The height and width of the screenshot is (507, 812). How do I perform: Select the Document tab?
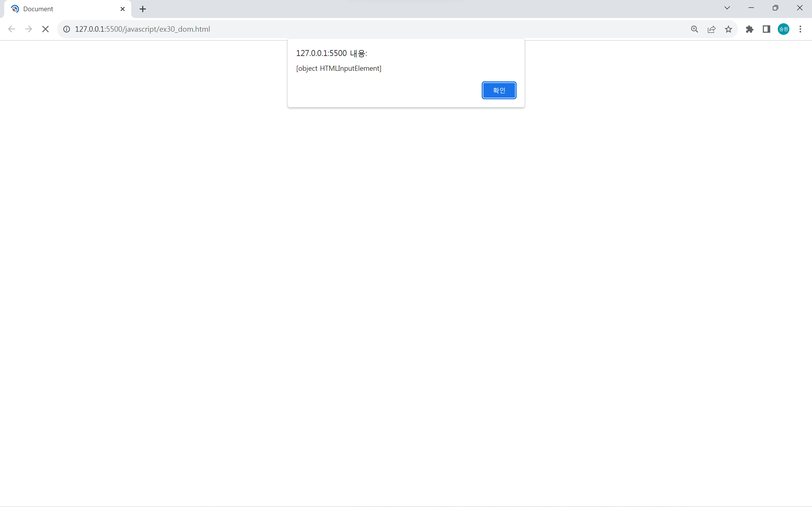(x=60, y=9)
